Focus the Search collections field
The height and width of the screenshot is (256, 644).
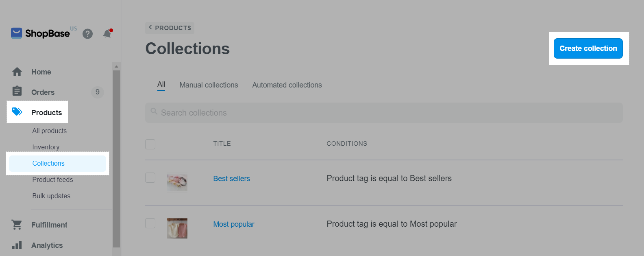[384, 113]
